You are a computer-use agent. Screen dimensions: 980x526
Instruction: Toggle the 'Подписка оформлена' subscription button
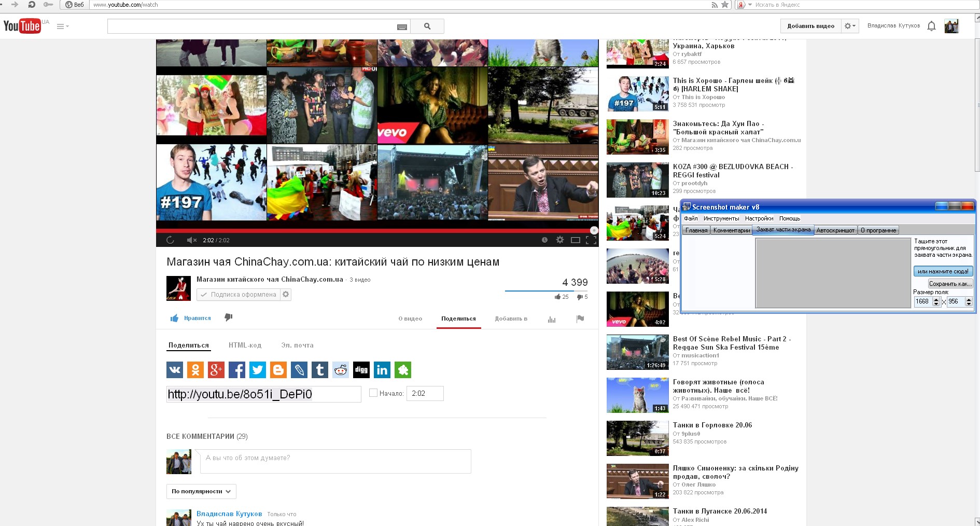[239, 295]
